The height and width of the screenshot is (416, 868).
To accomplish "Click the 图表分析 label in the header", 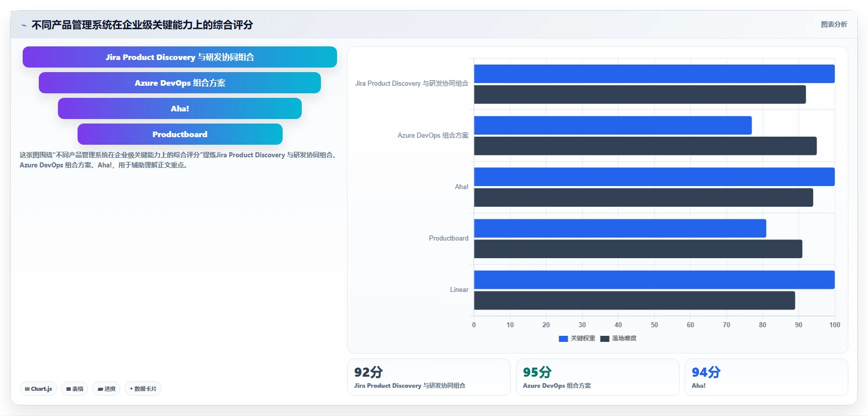I will point(834,24).
